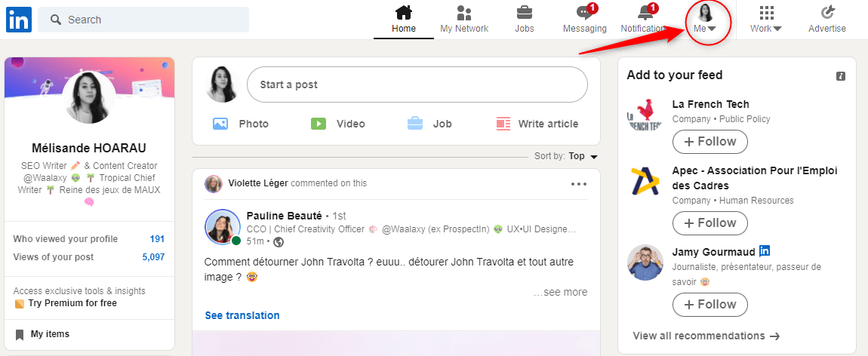Follow La French Tech

tap(709, 142)
